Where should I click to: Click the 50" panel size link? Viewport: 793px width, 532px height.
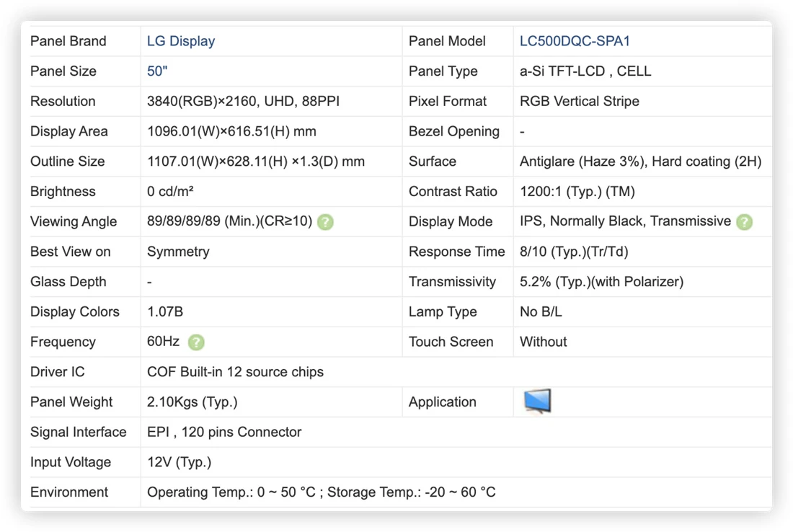point(156,71)
